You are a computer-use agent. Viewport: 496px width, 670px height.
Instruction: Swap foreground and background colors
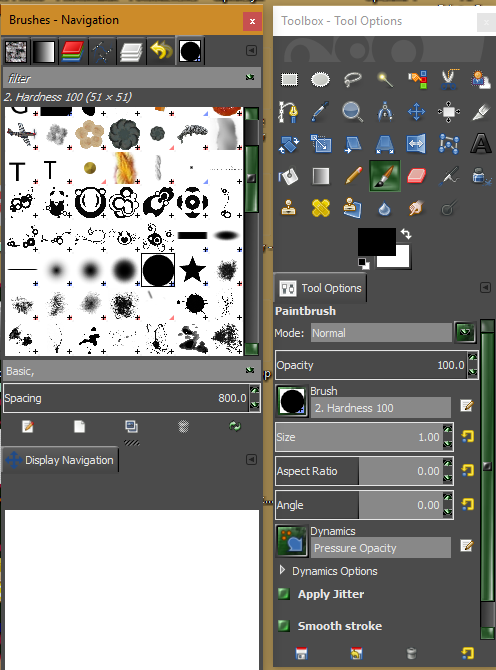click(406, 234)
